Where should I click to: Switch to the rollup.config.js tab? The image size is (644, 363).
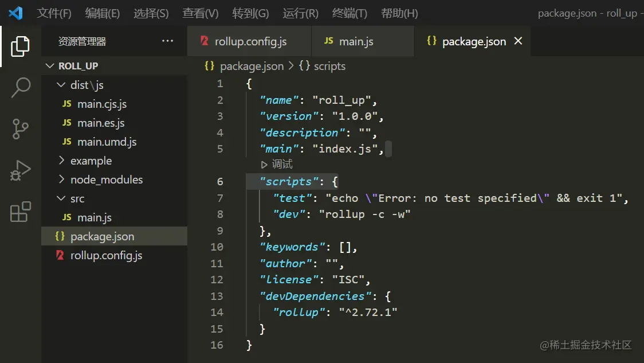coord(249,41)
